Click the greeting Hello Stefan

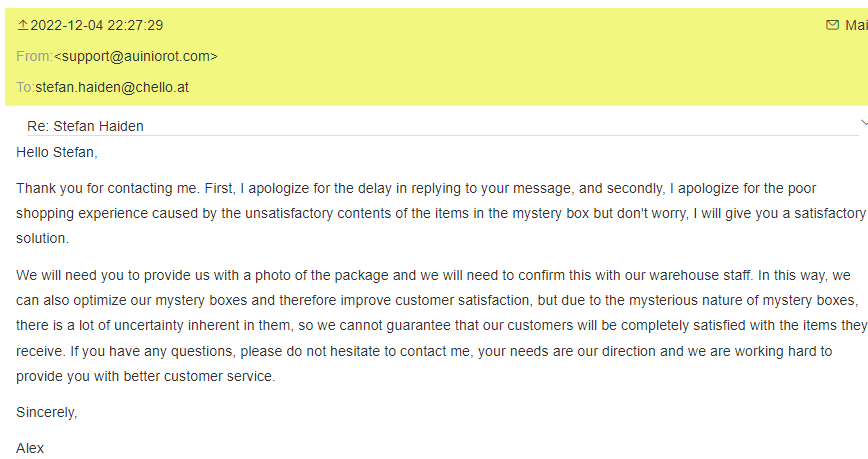pos(57,152)
